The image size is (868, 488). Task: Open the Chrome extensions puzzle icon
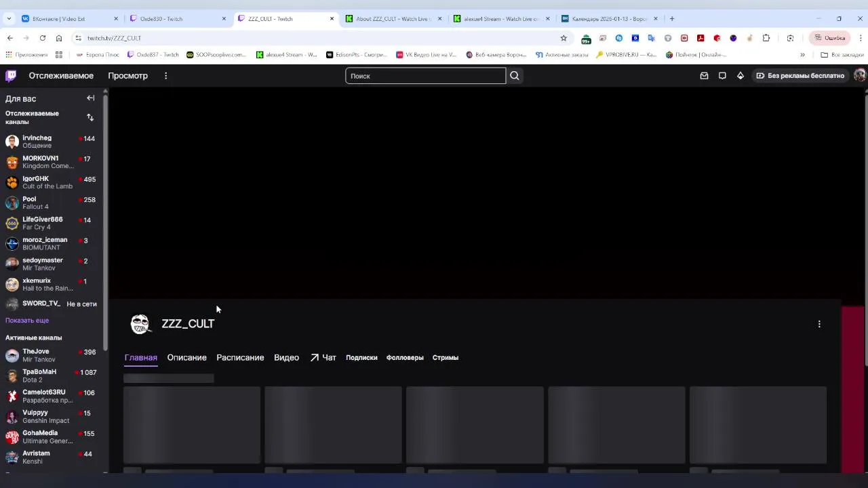click(x=766, y=38)
